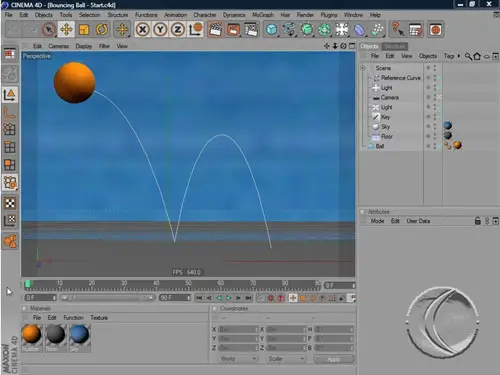Select the Use Animation tool in left sidebar

tap(10, 241)
